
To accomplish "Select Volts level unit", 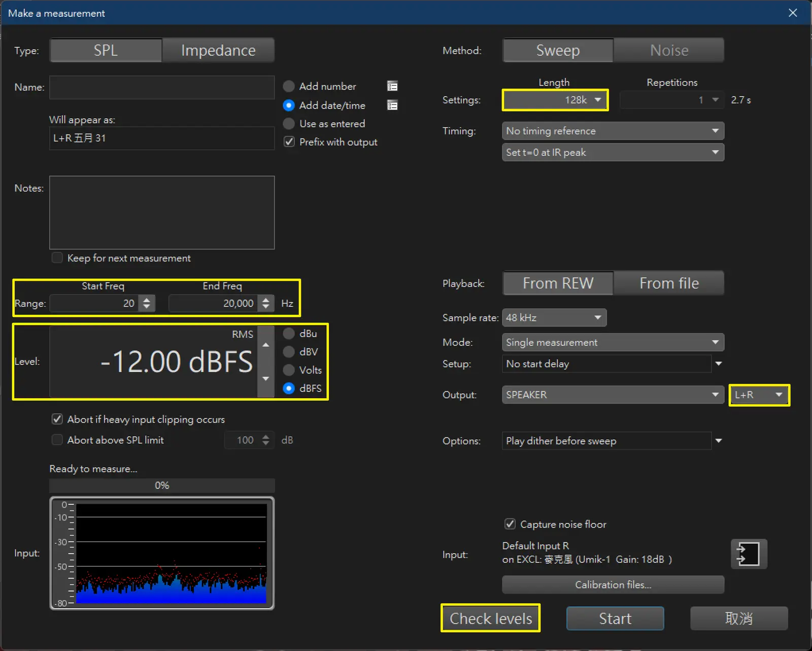I will point(289,370).
